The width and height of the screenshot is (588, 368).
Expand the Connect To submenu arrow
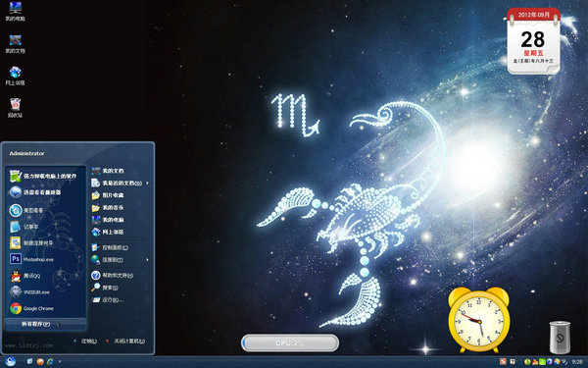point(147,259)
